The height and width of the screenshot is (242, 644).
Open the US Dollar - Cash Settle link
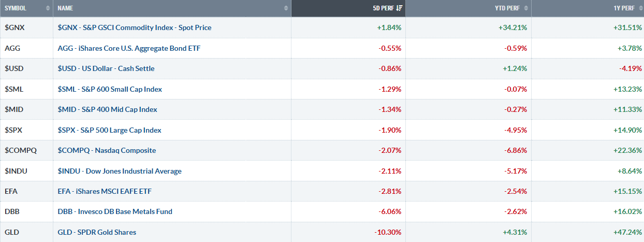click(106, 68)
